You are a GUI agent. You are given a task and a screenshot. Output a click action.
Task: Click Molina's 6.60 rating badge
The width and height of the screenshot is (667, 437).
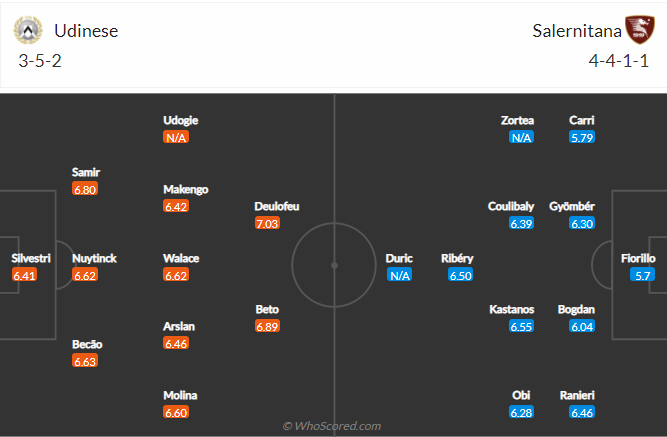point(176,412)
